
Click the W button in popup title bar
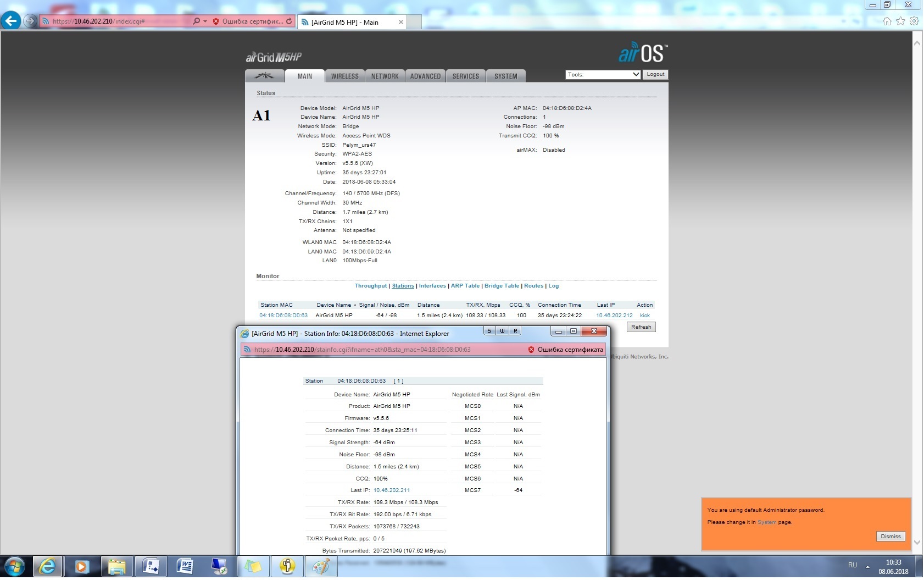(x=502, y=331)
